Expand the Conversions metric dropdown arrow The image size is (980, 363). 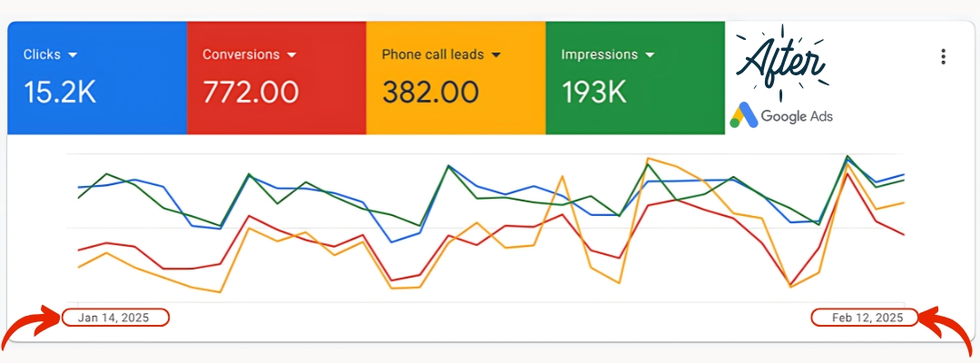click(291, 55)
